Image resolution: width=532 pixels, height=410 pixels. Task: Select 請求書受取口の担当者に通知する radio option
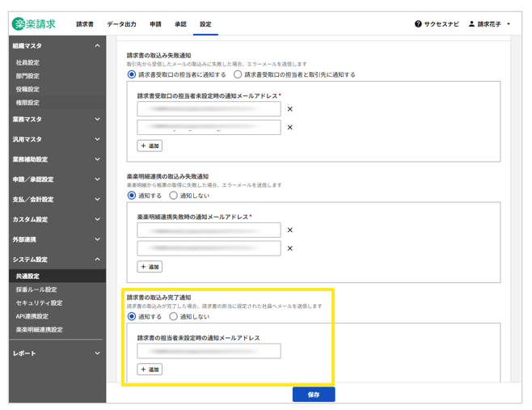(x=132, y=74)
